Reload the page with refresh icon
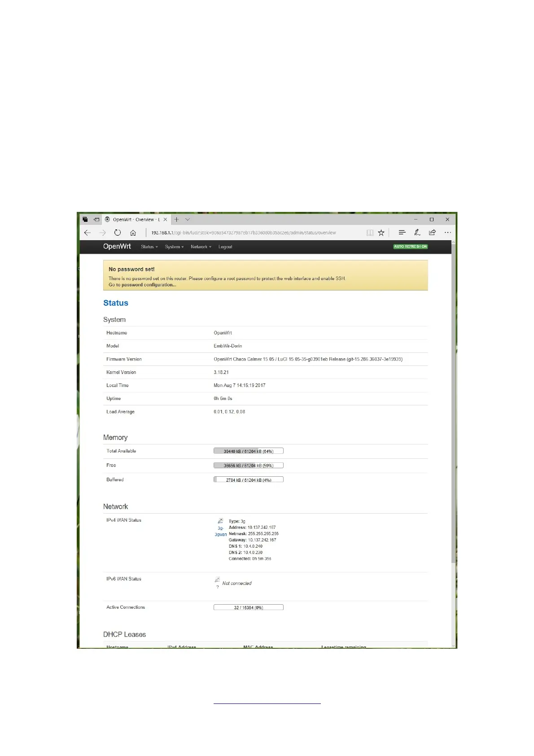The width and height of the screenshot is (534, 756). 118,233
